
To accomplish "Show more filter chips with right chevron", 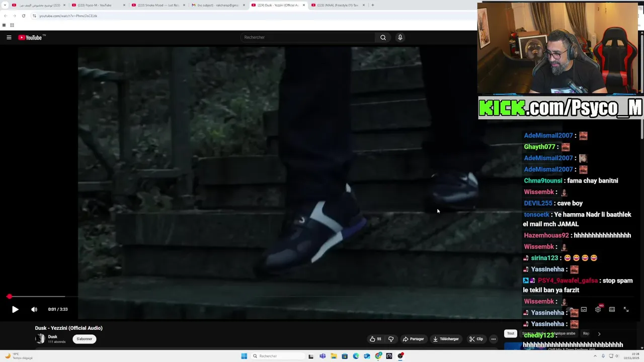I will click(x=599, y=334).
